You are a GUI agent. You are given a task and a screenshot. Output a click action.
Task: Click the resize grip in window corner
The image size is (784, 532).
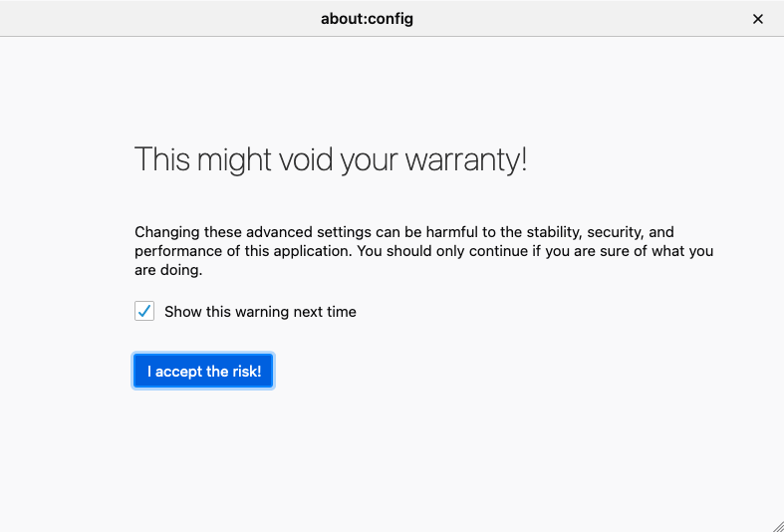click(777, 525)
